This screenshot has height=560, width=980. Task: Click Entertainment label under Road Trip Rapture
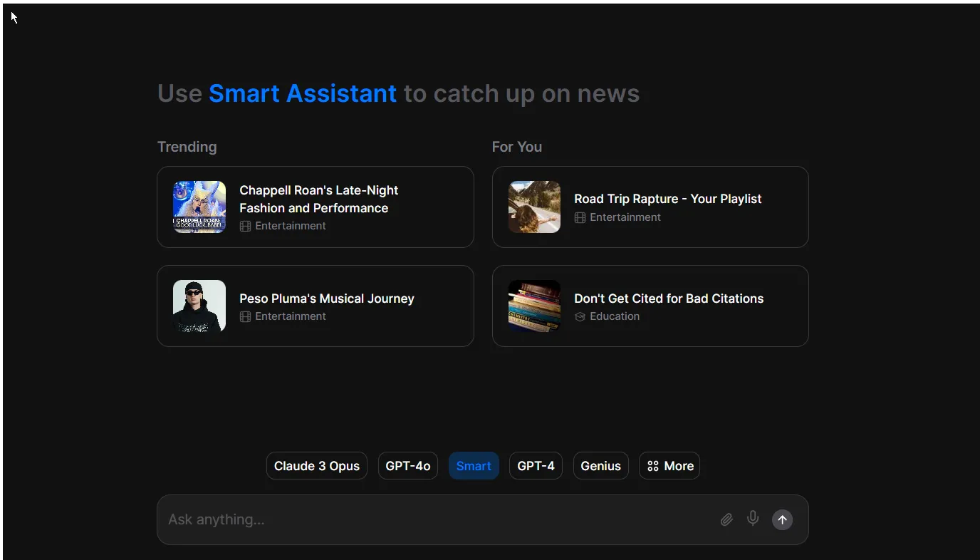click(x=625, y=217)
